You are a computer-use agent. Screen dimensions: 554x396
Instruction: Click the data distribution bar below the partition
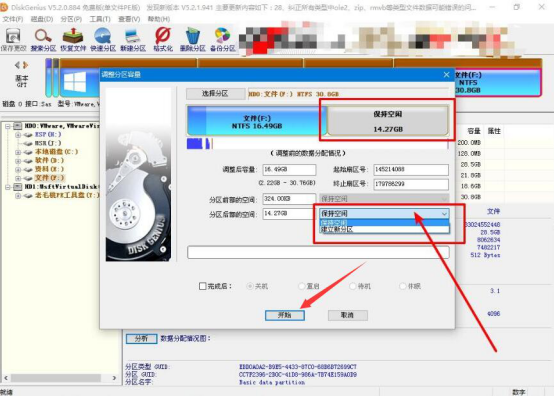pos(318,143)
